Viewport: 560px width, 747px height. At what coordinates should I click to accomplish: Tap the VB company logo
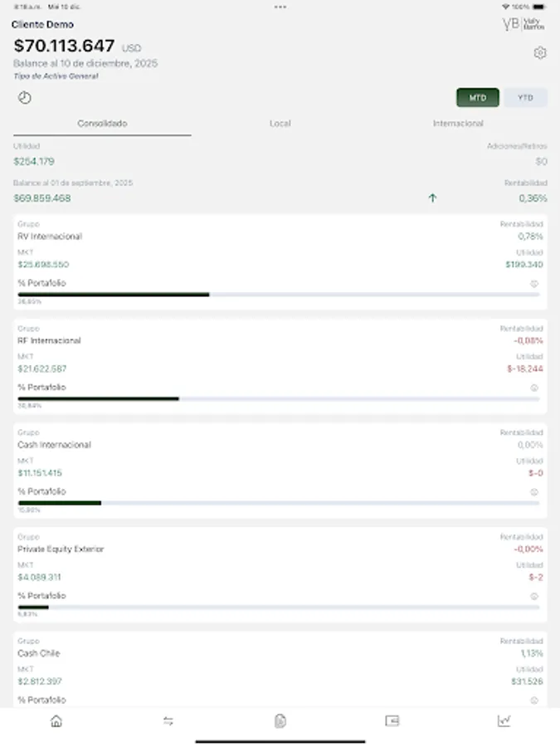[523, 24]
